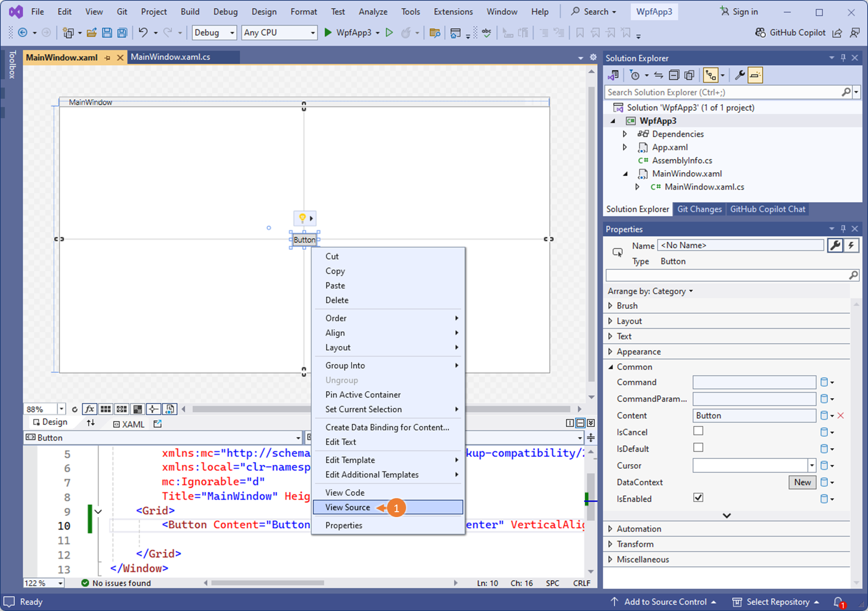Click the spell checker abc icon
868x611 pixels.
point(486,33)
